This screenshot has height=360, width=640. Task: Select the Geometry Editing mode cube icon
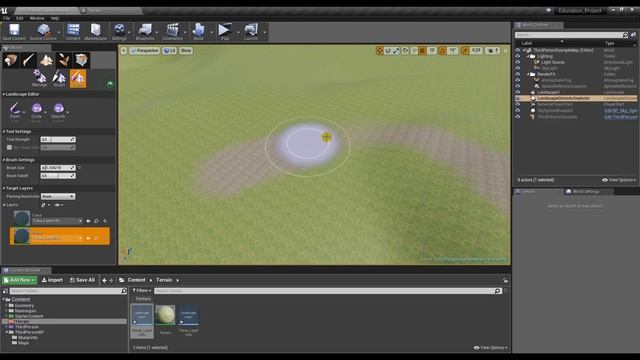pyautogui.click(x=81, y=60)
